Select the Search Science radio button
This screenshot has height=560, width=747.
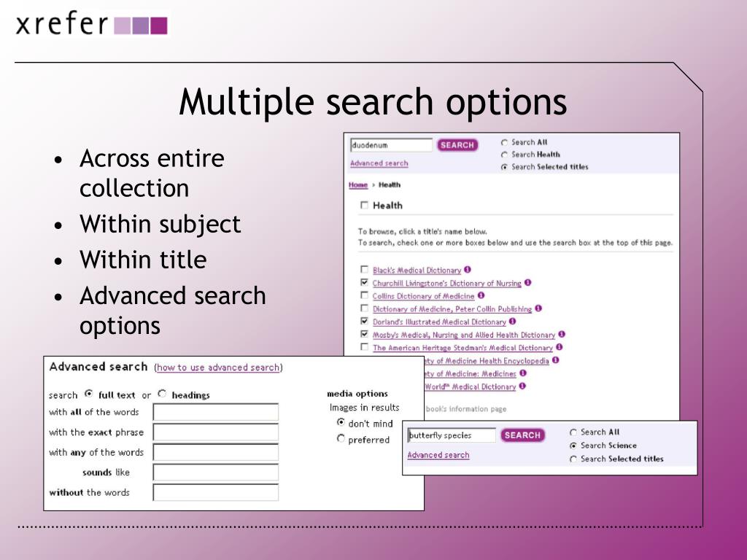click(x=573, y=446)
